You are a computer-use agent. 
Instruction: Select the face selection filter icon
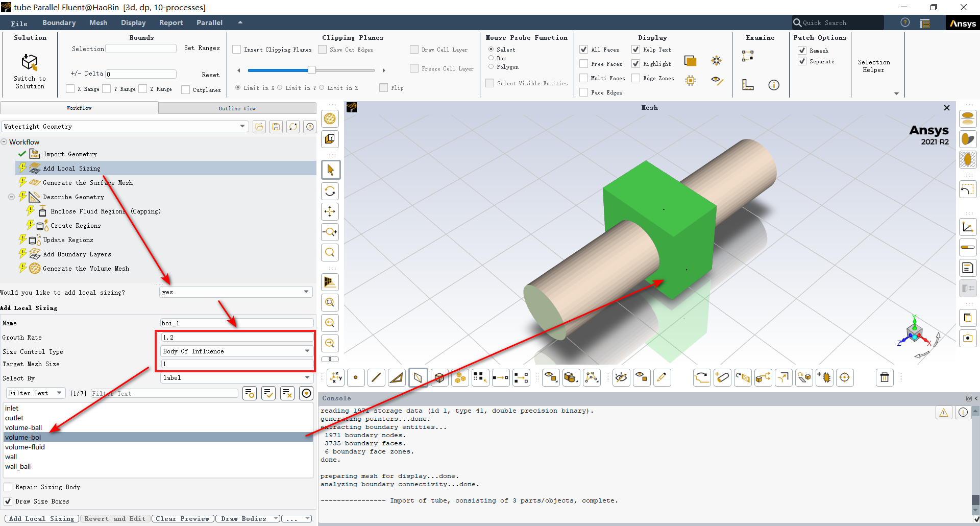418,377
